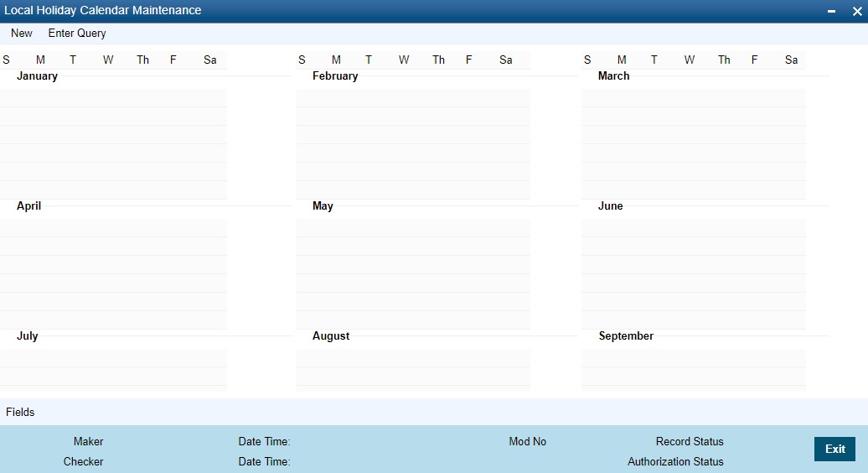Click the Record Status label
The width and height of the screenshot is (868, 473).
point(690,441)
